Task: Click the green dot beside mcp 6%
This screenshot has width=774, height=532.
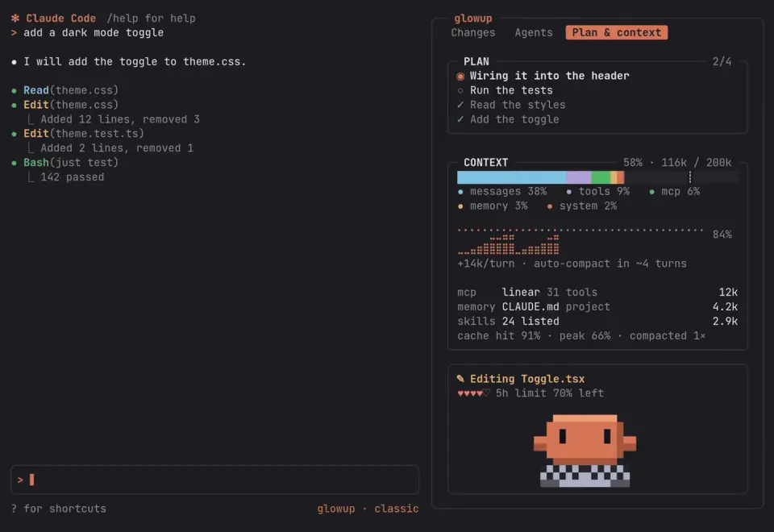Action: pos(652,192)
